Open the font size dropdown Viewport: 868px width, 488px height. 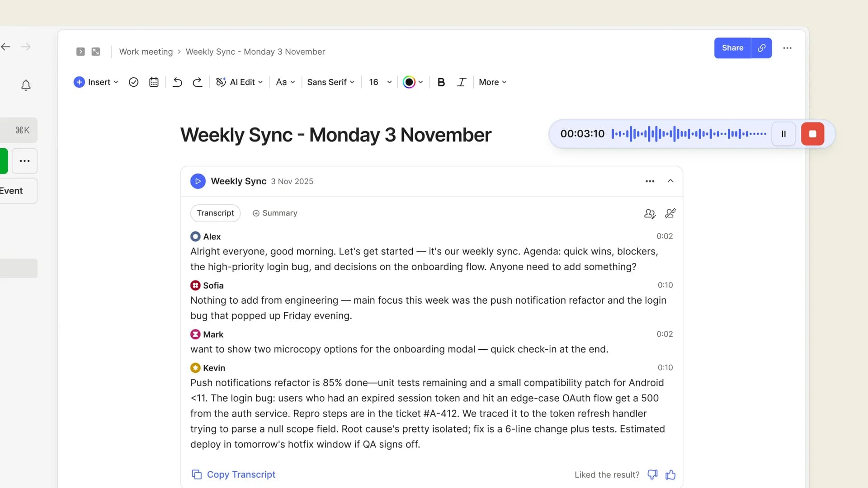tap(379, 82)
